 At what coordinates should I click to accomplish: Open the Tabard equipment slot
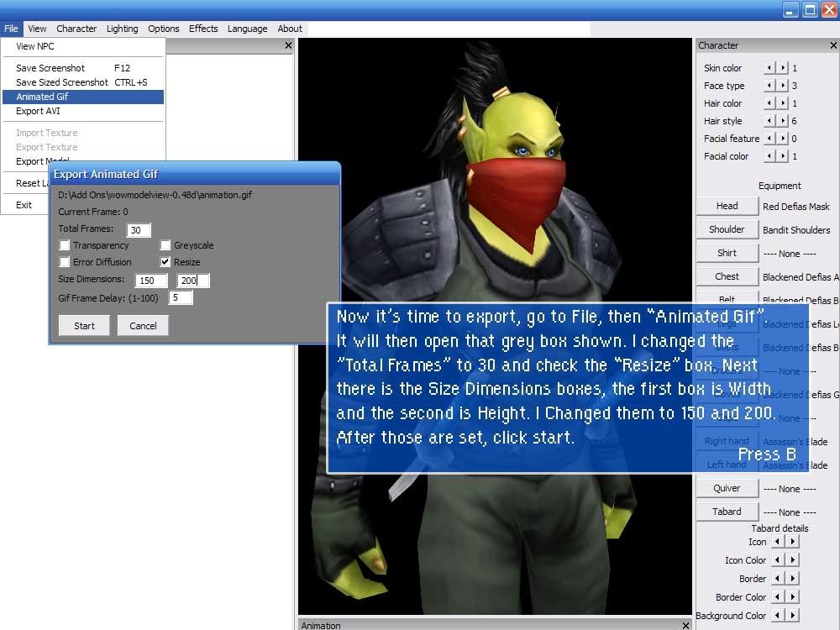click(727, 512)
